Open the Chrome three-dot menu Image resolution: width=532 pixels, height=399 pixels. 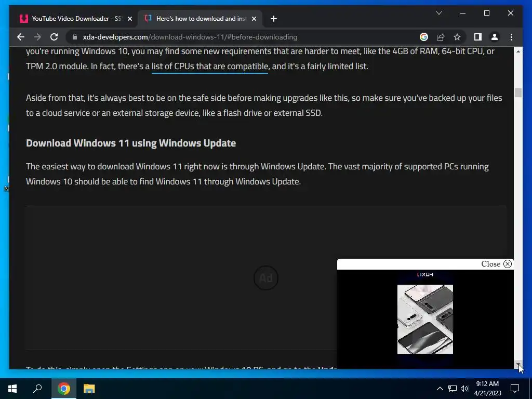coord(511,37)
